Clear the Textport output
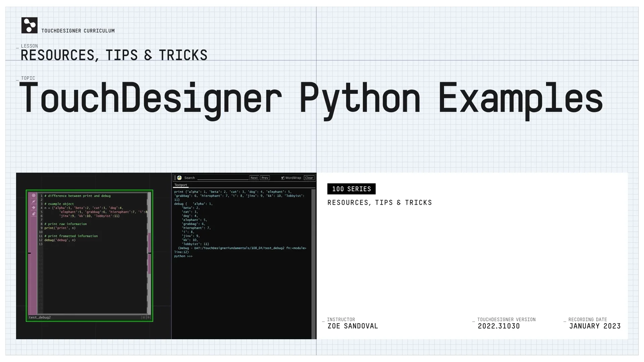Screen dimensions: 644x362 (309, 178)
